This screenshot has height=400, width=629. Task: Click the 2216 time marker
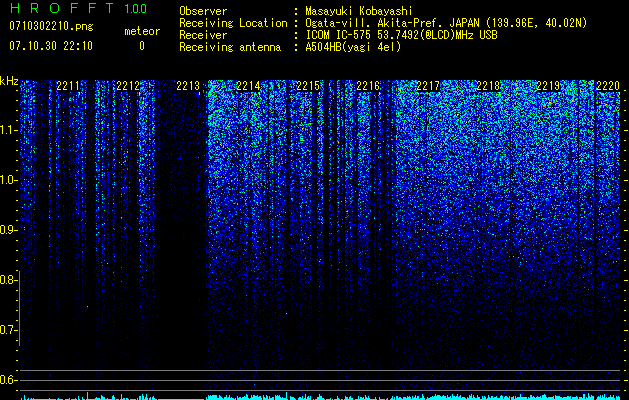368,85
